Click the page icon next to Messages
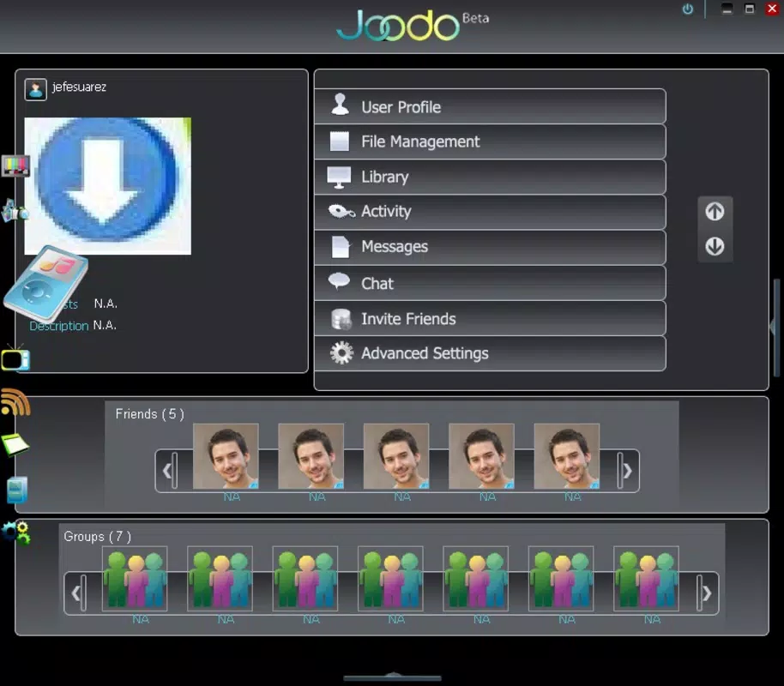This screenshot has height=686, width=784. pyautogui.click(x=341, y=247)
